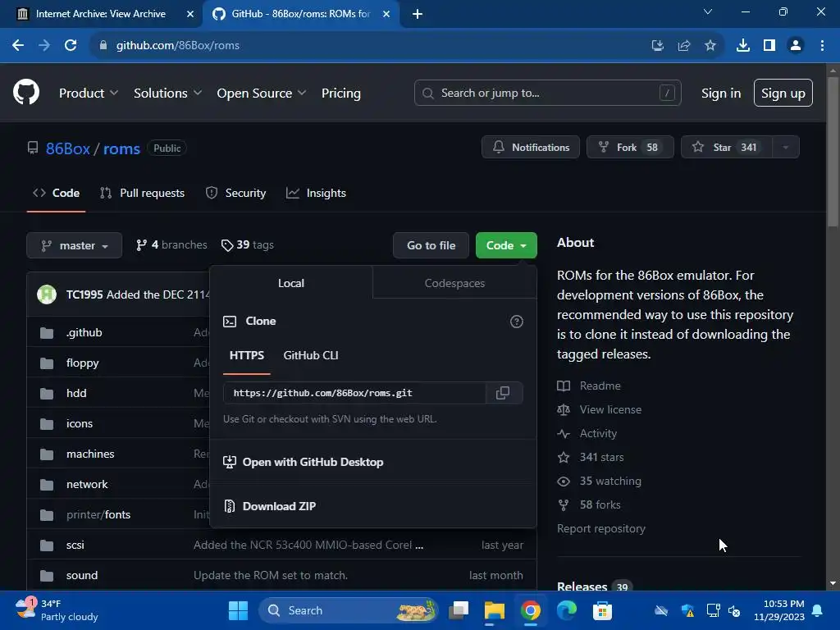Expand the Product menu

pyautogui.click(x=89, y=94)
